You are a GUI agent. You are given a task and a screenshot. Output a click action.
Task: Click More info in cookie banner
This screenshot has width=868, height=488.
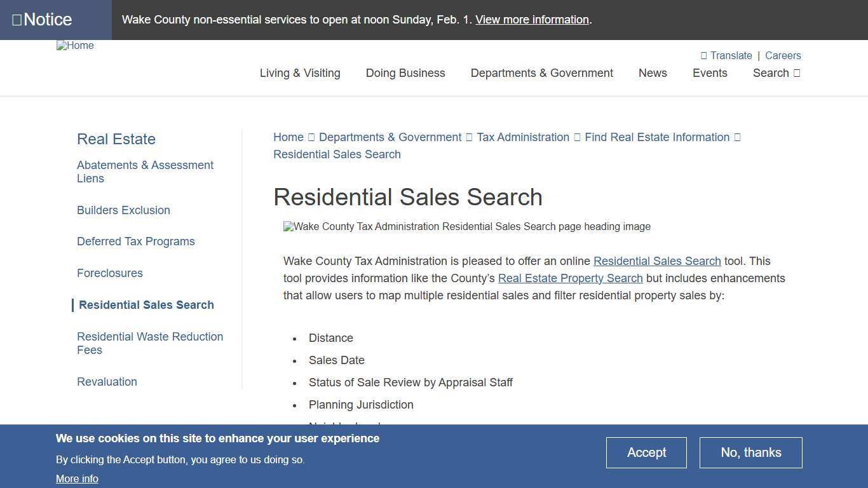tap(77, 478)
